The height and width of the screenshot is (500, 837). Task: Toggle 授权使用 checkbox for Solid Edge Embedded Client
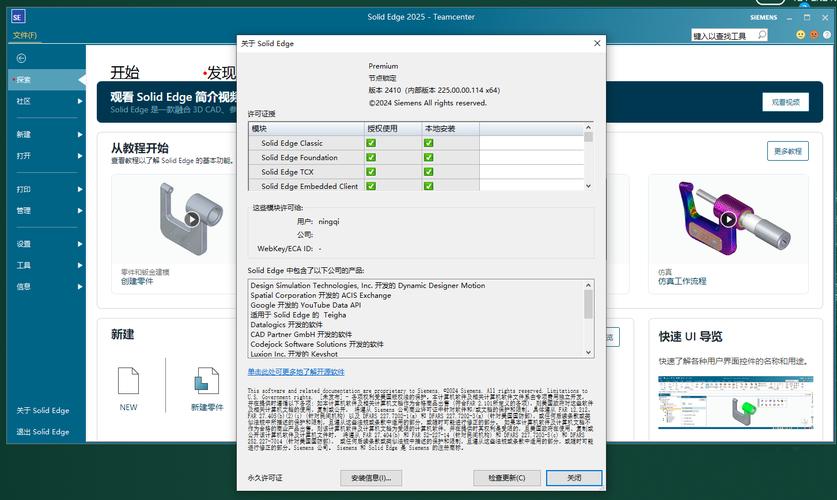coord(371,186)
